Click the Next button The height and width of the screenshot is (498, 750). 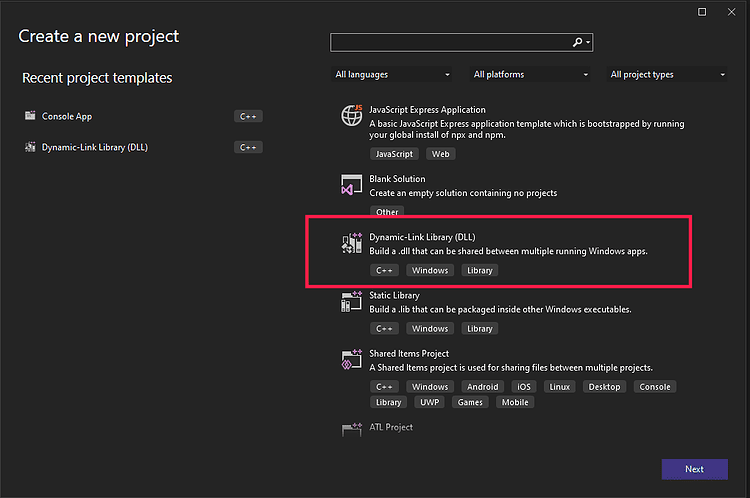694,469
